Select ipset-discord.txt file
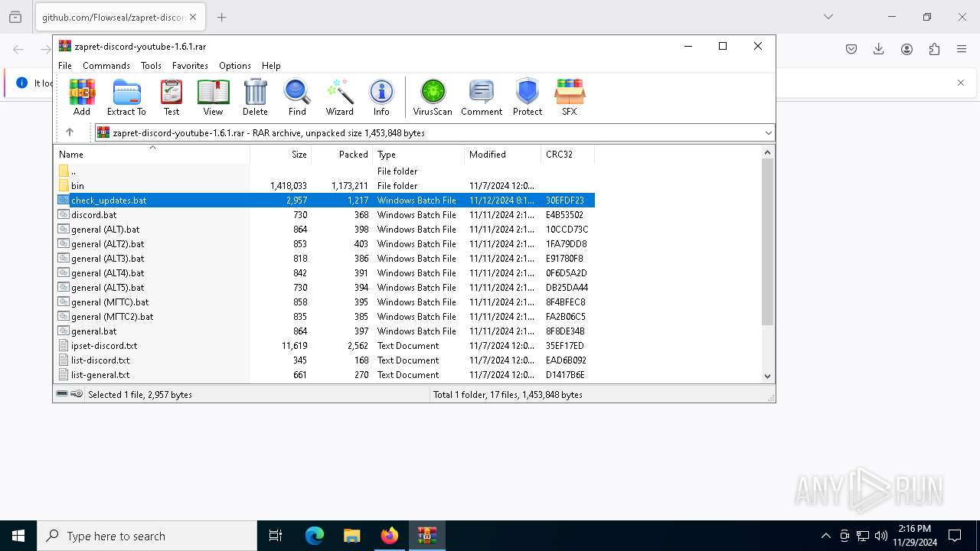980x551 pixels. [325, 346]
